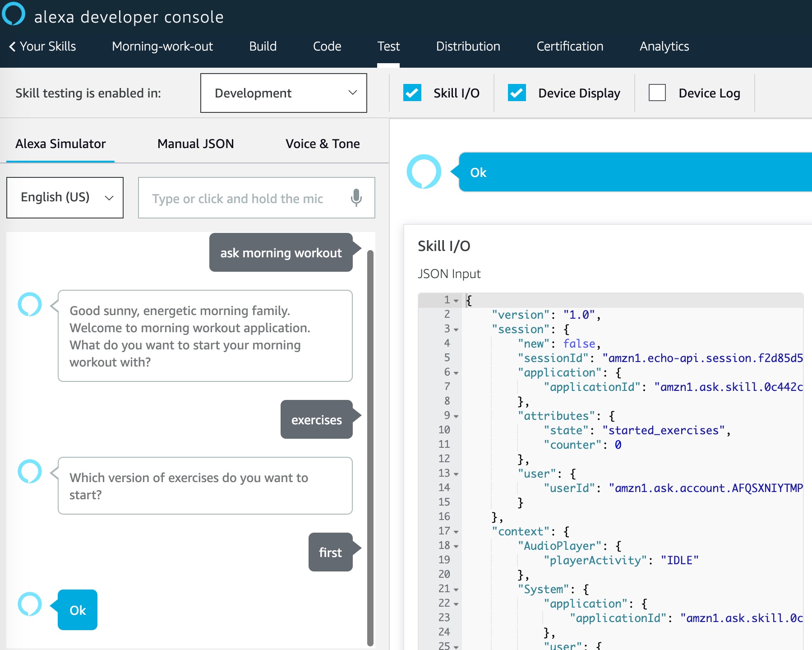Open the Development stage dropdown
The width and height of the screenshot is (812, 650).
pyautogui.click(x=284, y=93)
